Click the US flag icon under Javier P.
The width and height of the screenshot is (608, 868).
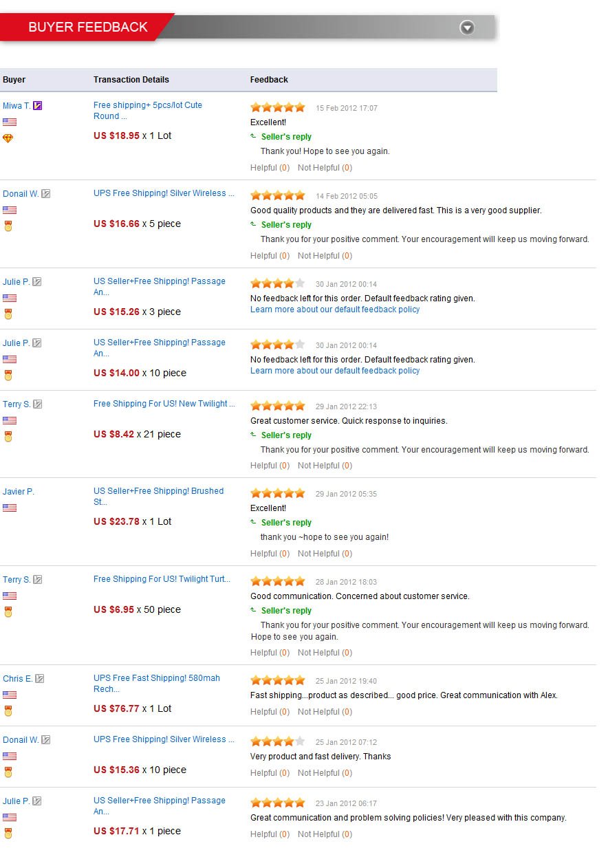point(10,508)
